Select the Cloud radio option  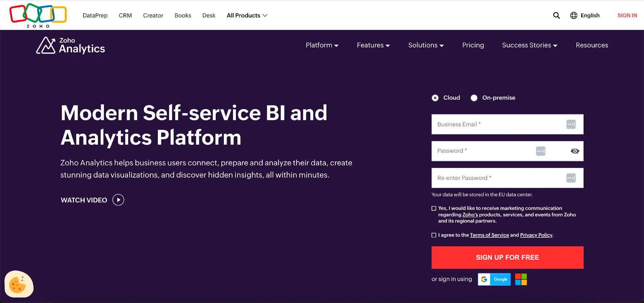(x=435, y=98)
